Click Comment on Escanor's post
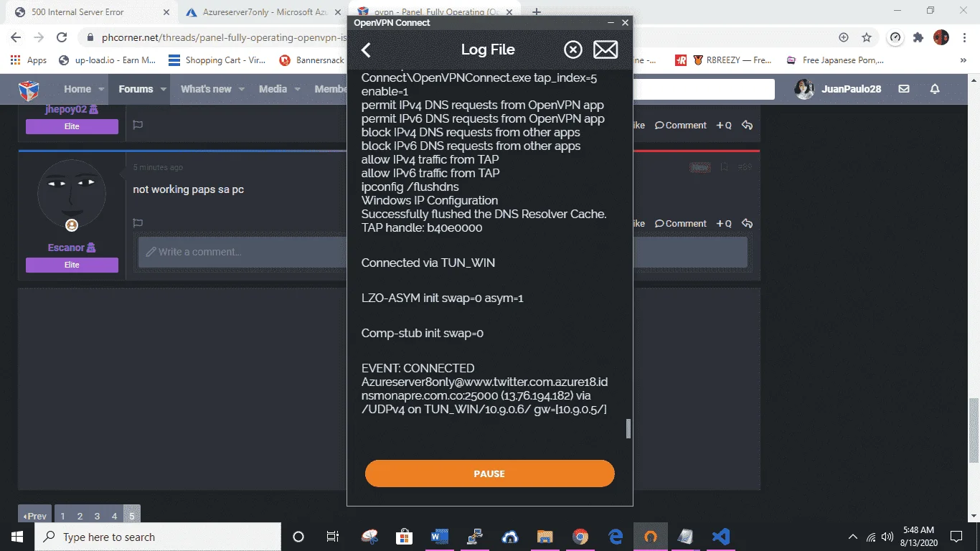 tap(681, 223)
